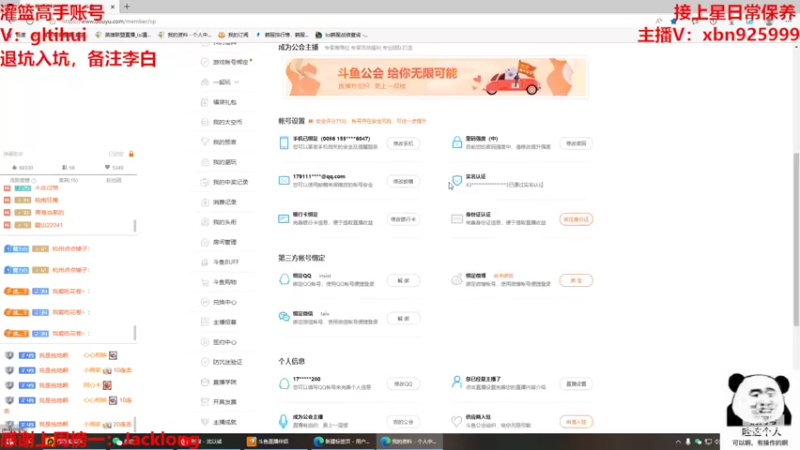800x450 pixels.
Task: Click the QQ icon under 个人信息
Action: coord(284,384)
